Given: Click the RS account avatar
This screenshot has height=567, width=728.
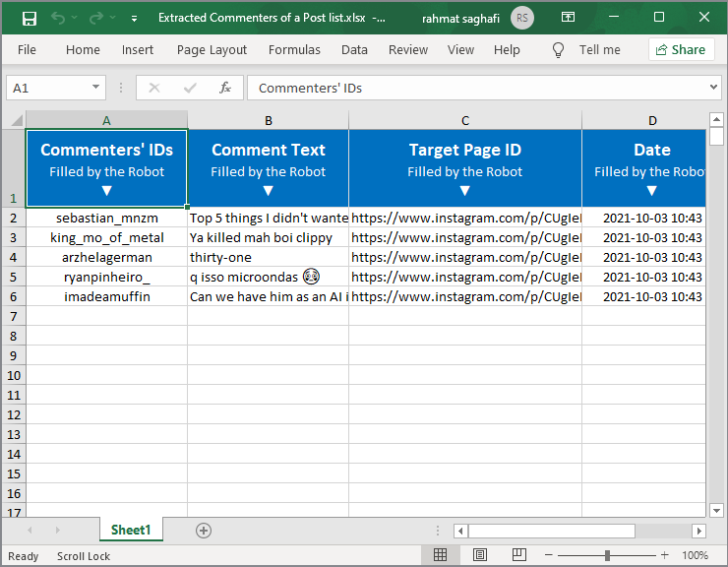Looking at the screenshot, I should click(521, 18).
